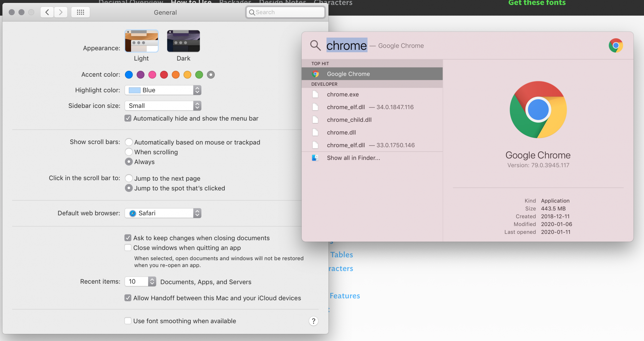Select chrome_elf.dll version 33.0.1750.146 result
Image resolution: width=644 pixels, height=341 pixels.
point(372,145)
